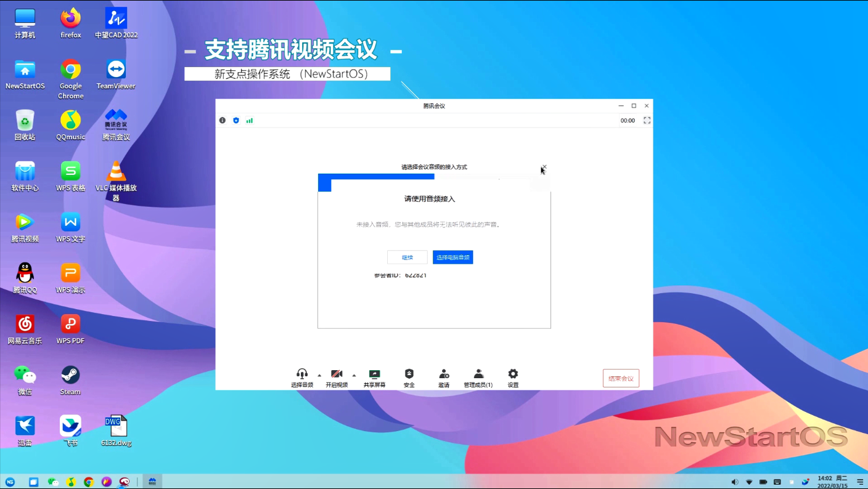This screenshot has height=489, width=868.
Task: Launch firefox from the desktop
Action: point(71,23)
